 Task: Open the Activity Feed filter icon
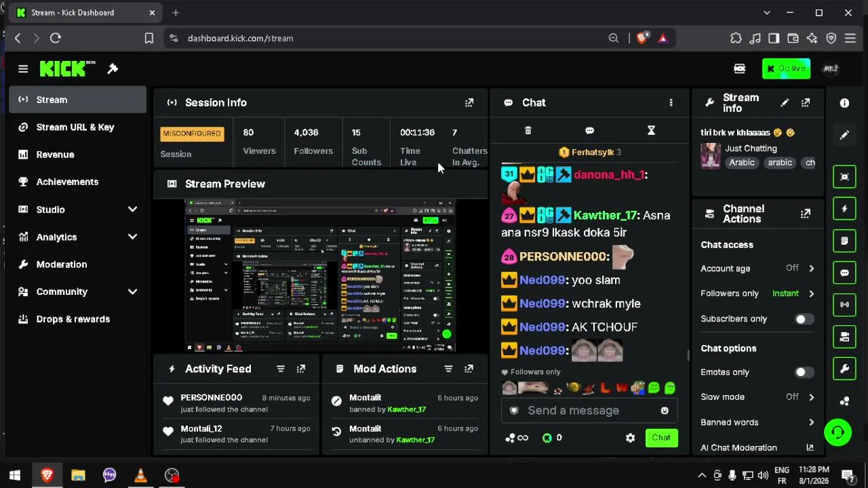[280, 369]
